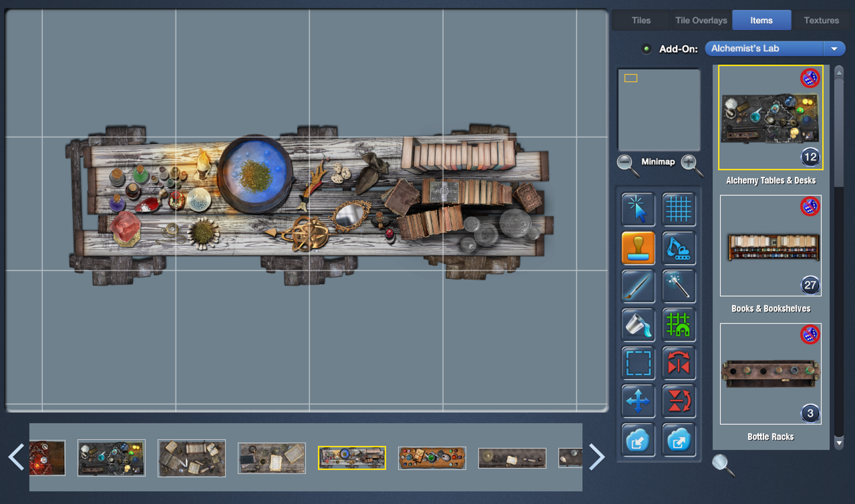
Task: Go to next items in thumbnail strip
Action: click(x=596, y=457)
